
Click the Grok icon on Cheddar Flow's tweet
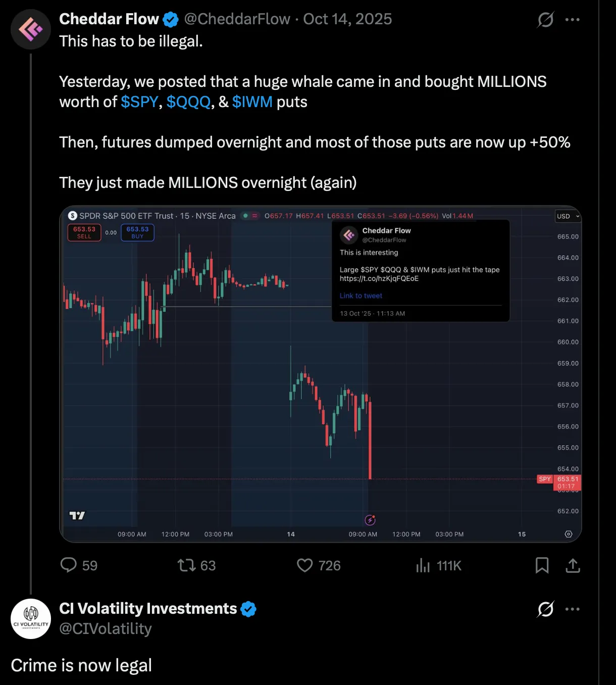coord(545,20)
